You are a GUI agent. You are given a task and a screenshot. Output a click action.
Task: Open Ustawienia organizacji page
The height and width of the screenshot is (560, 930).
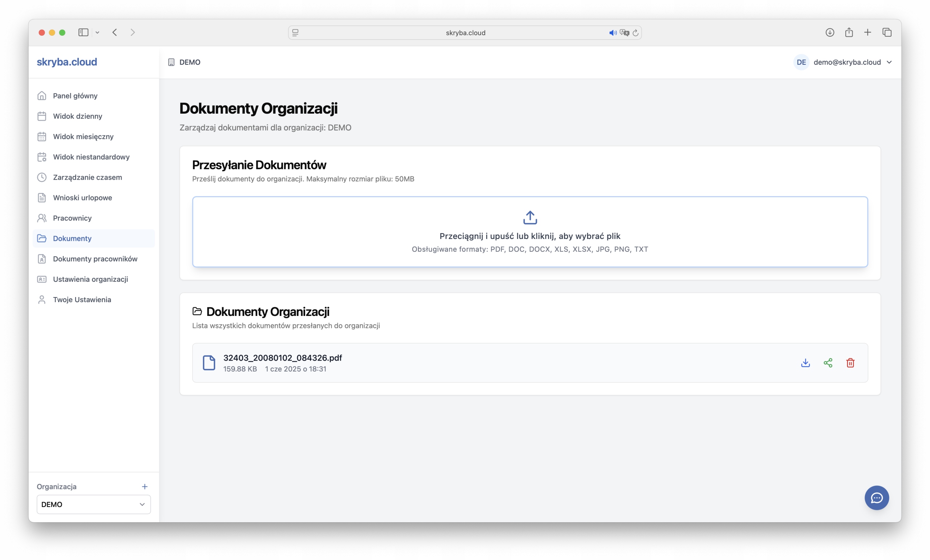pos(90,279)
